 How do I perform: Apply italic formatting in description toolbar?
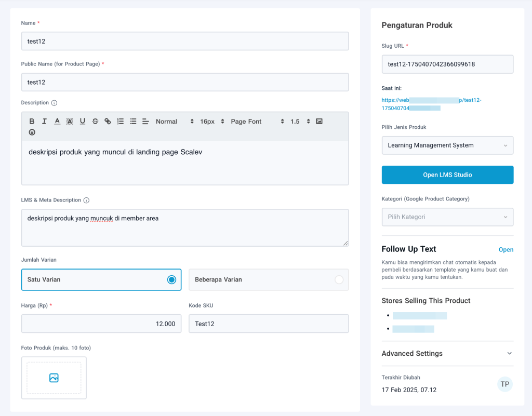tap(45, 122)
